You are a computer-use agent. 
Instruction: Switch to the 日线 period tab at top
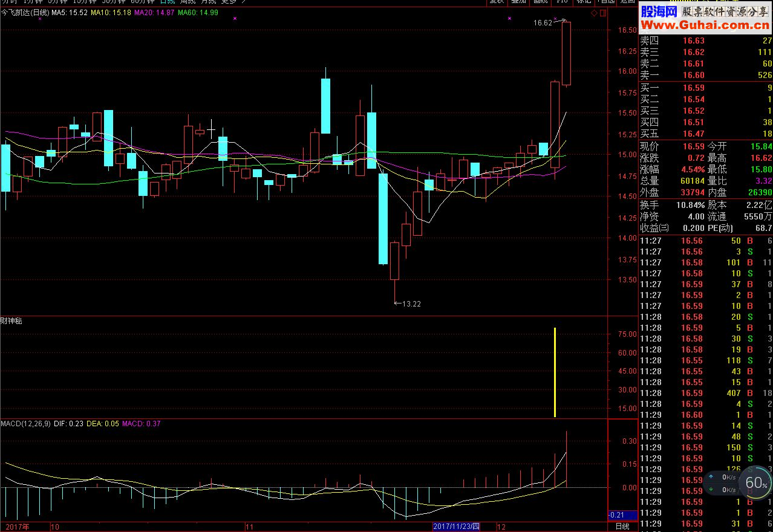click(168, 2)
